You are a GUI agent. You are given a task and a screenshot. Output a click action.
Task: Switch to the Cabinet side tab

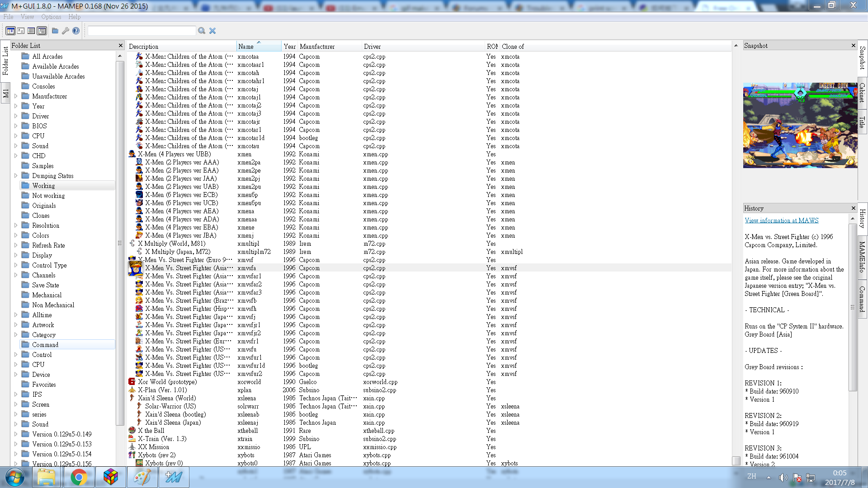862,93
